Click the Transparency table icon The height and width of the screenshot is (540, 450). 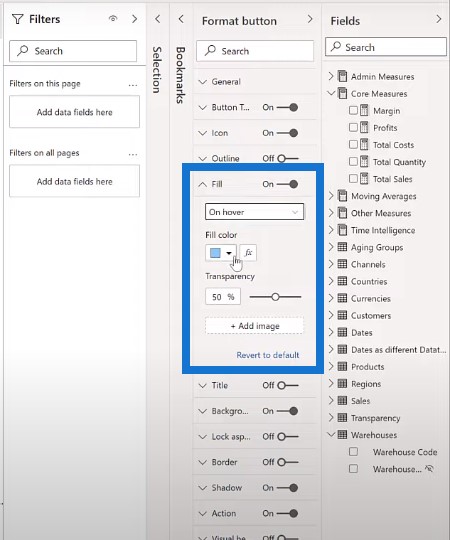[342, 417]
